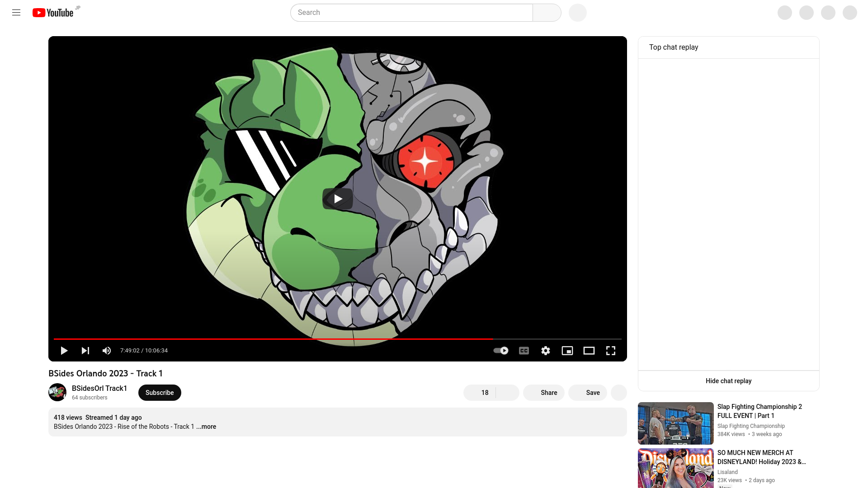Image resolution: width=868 pixels, height=488 pixels.
Task: Click the play icon in control bar
Action: click(64, 351)
